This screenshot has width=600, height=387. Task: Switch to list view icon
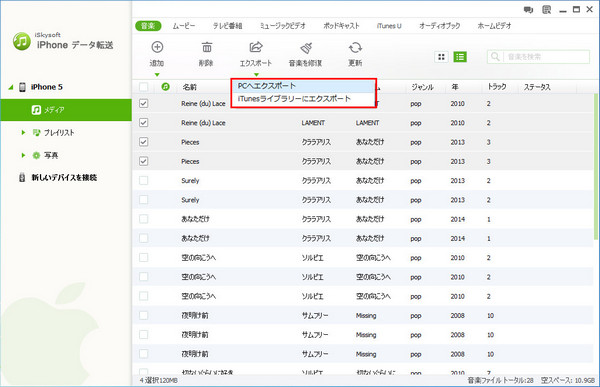coord(460,57)
